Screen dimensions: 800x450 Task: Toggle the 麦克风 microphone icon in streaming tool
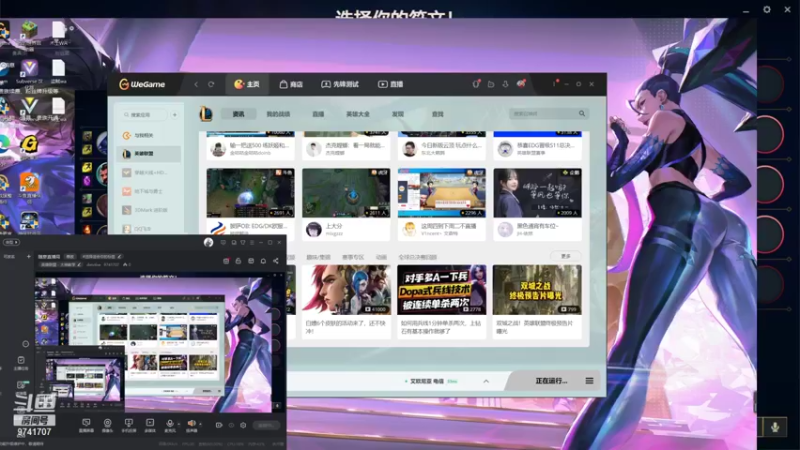click(x=170, y=425)
